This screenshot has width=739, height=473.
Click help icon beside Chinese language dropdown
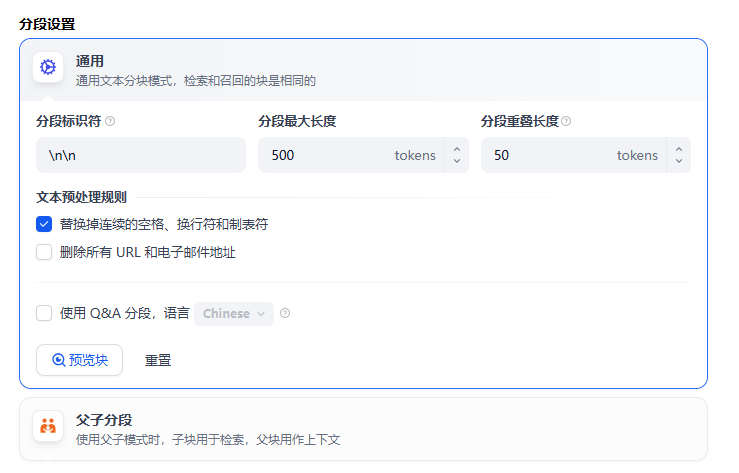[x=285, y=313]
